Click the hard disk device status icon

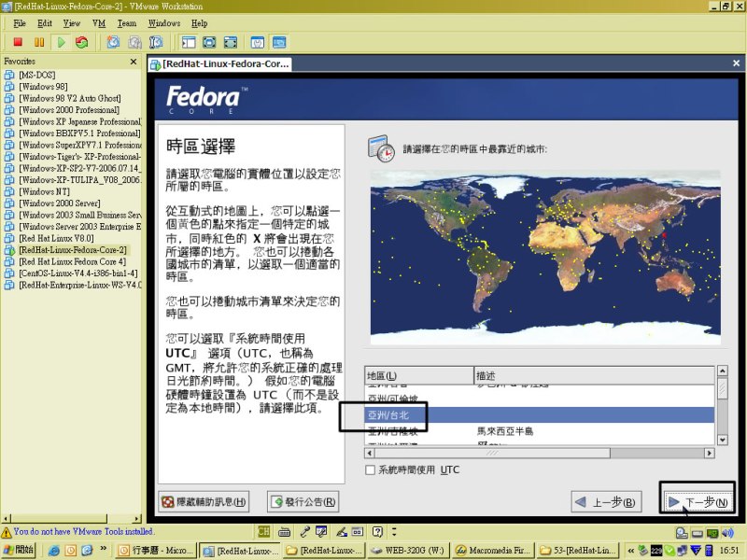click(682, 533)
